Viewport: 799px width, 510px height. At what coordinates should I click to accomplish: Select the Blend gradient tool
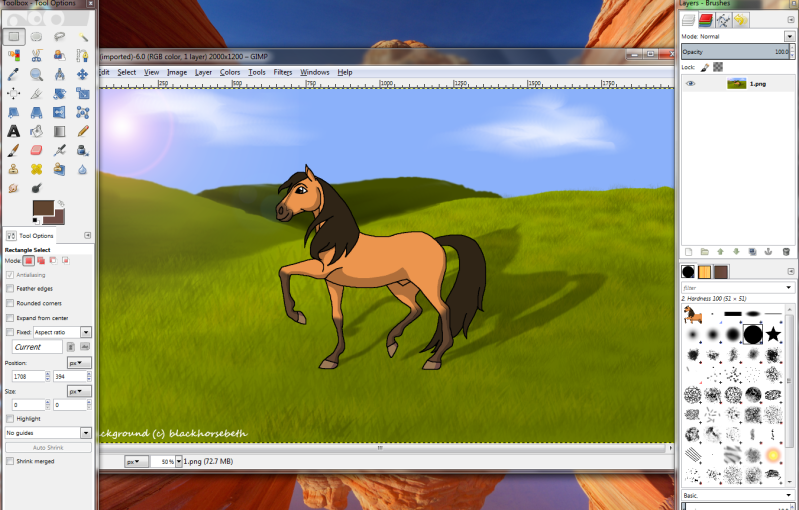60,131
